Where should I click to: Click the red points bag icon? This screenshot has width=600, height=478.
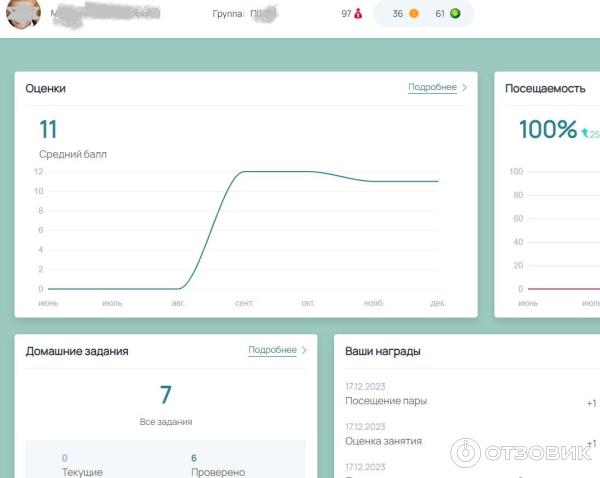tap(359, 14)
